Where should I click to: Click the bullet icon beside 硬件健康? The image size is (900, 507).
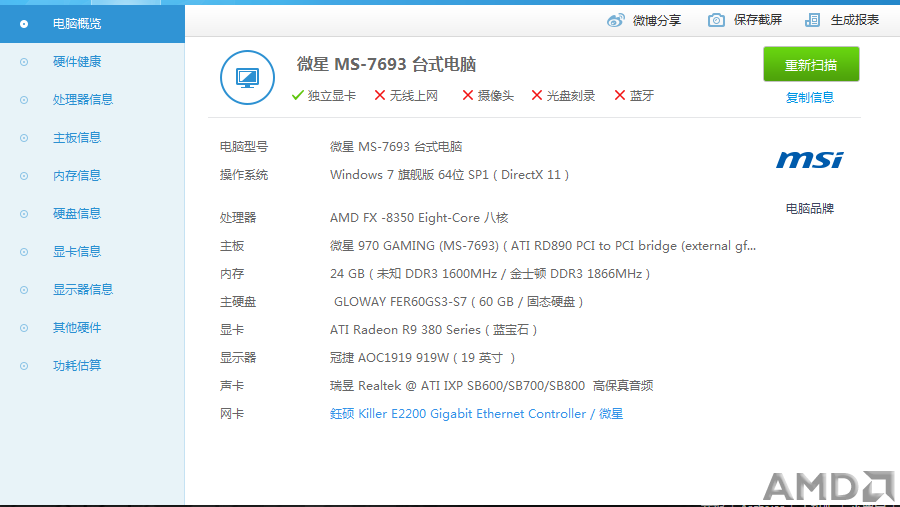coord(24,62)
